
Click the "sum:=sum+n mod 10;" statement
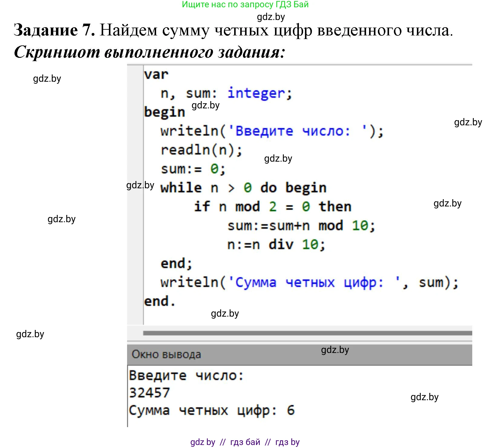(301, 226)
